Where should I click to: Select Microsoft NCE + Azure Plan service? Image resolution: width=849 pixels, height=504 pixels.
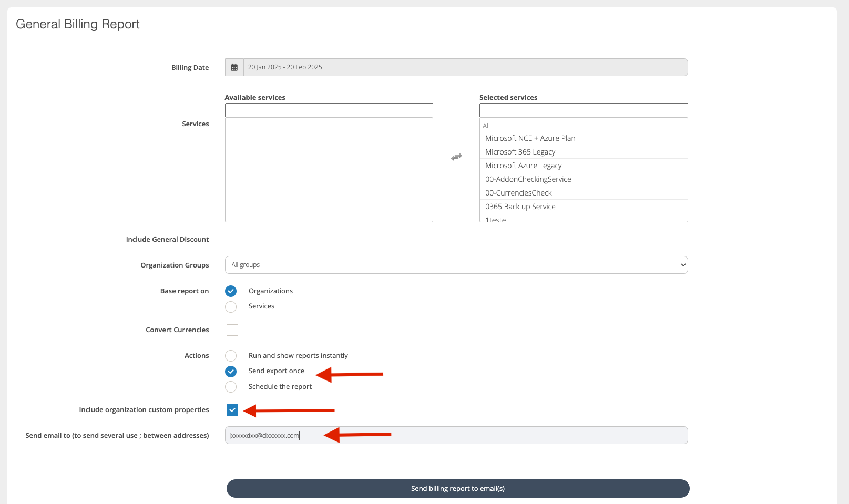click(x=530, y=138)
